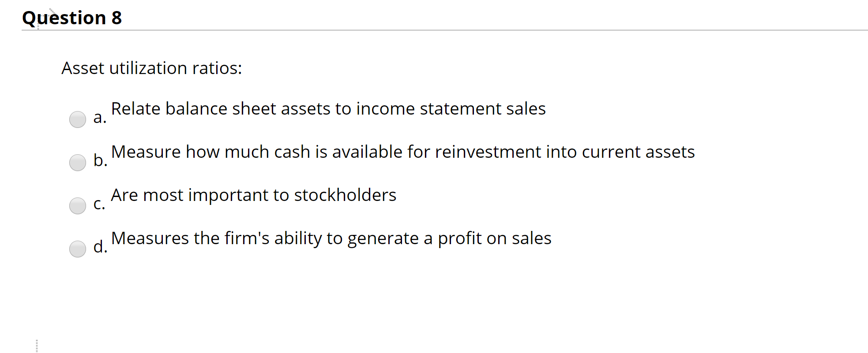Screen dimensions: 868x353
Task: Click the letter label 'a.'
Action: (x=99, y=118)
